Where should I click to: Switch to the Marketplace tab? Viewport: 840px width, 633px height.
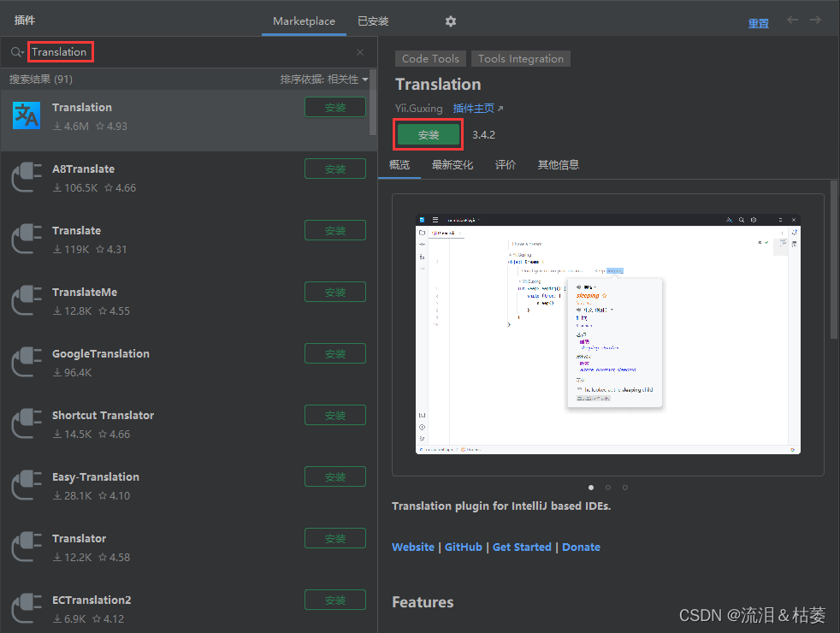point(304,21)
